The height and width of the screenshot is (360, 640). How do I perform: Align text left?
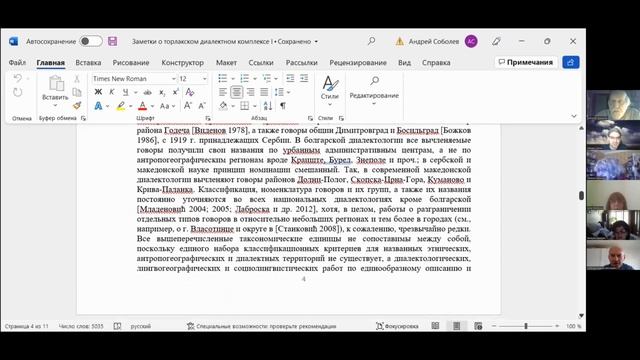222,92
